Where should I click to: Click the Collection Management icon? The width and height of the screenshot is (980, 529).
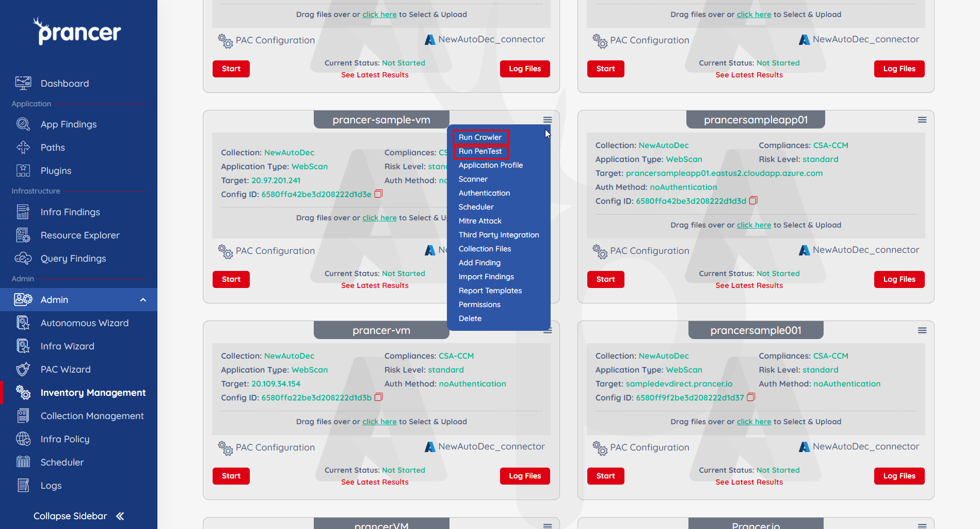pyautogui.click(x=23, y=415)
